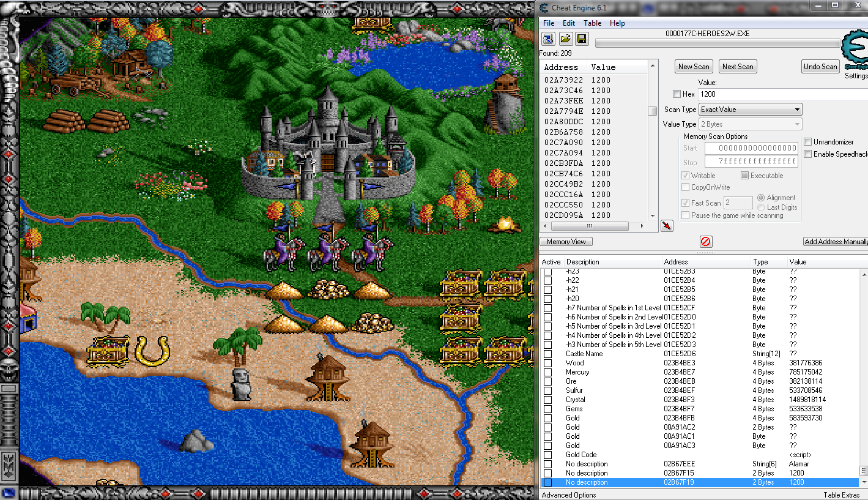Click Add Address Manually button
868x500 pixels.
coord(836,242)
